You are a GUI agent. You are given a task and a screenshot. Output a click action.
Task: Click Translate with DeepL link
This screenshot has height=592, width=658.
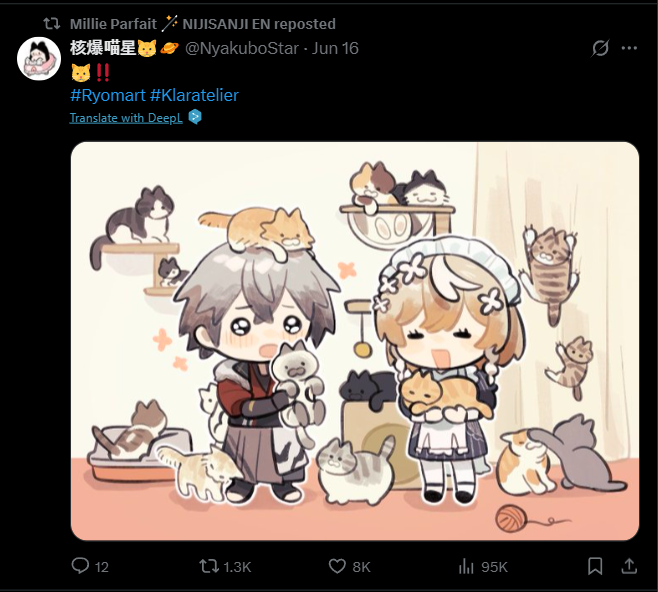tap(126, 118)
